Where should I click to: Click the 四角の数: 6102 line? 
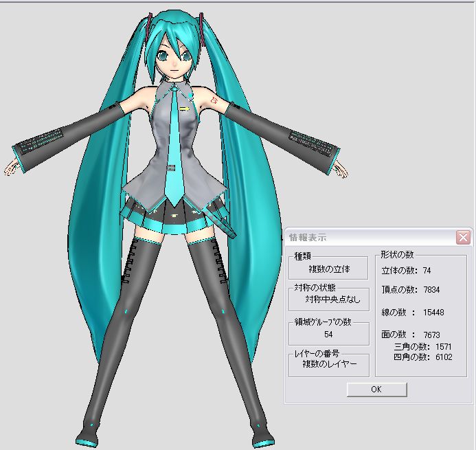423,357
